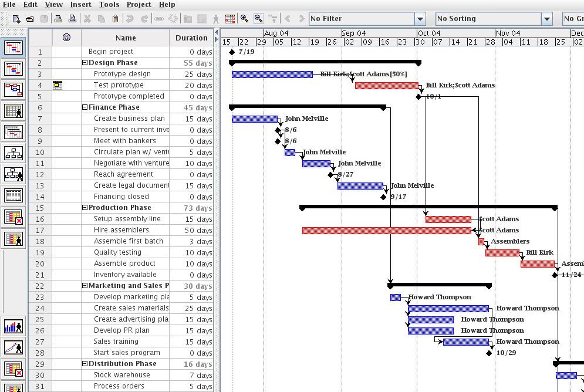Show the Charts sub-view in sidebar
This screenshot has width=584, height=392.
(x=13, y=348)
